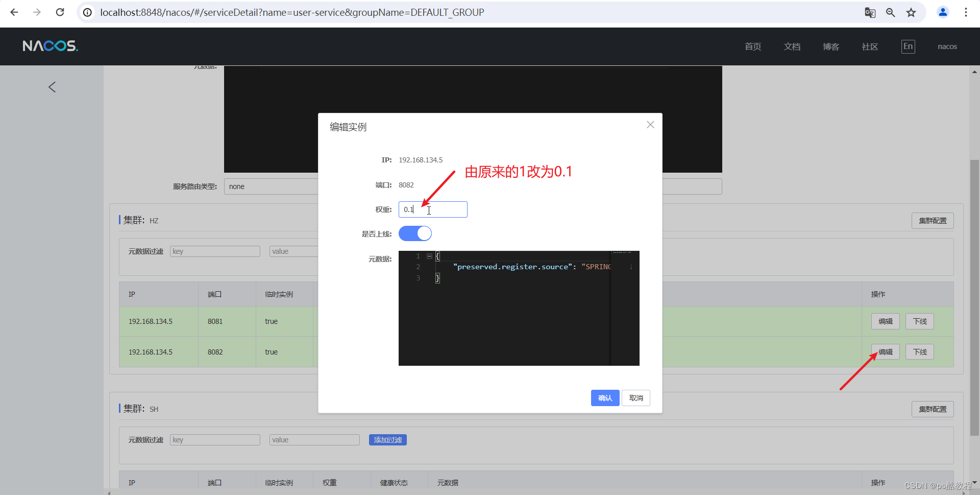Viewport: 980px width, 495px height.
Task: Cancel the dialog with the 取消 button
Action: [x=636, y=398]
